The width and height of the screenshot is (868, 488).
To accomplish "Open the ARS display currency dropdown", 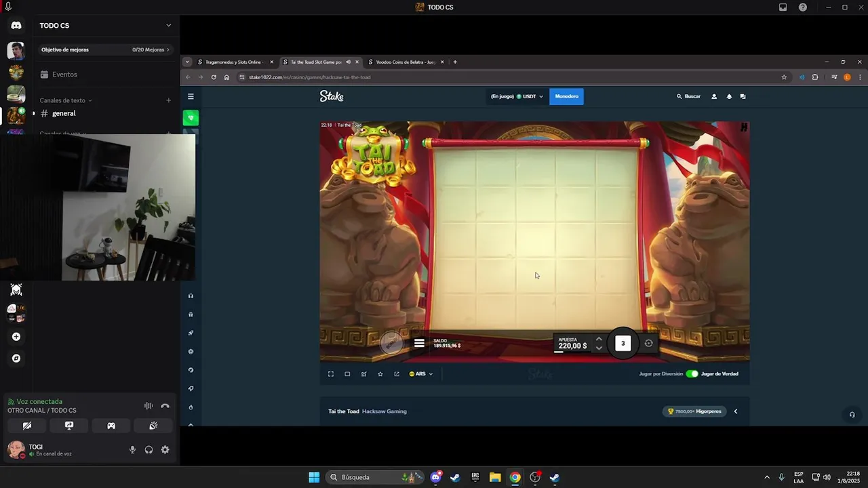I will point(421,373).
